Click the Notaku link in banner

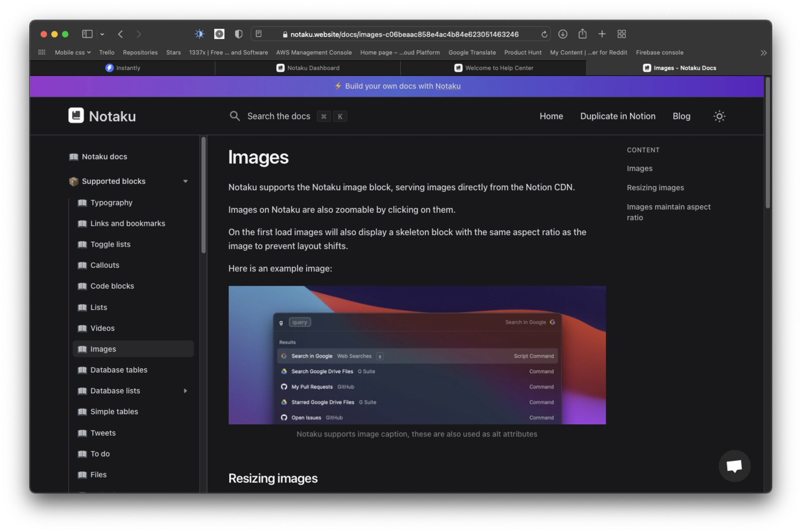point(448,86)
